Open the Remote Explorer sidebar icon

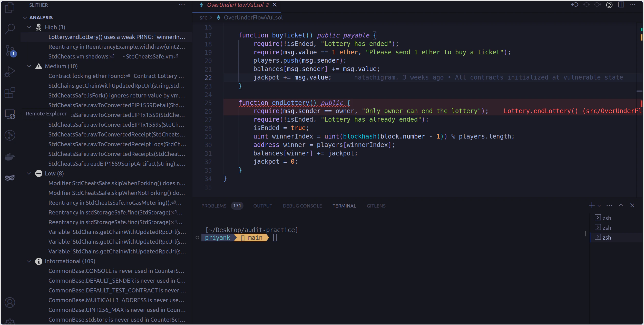pyautogui.click(x=10, y=114)
